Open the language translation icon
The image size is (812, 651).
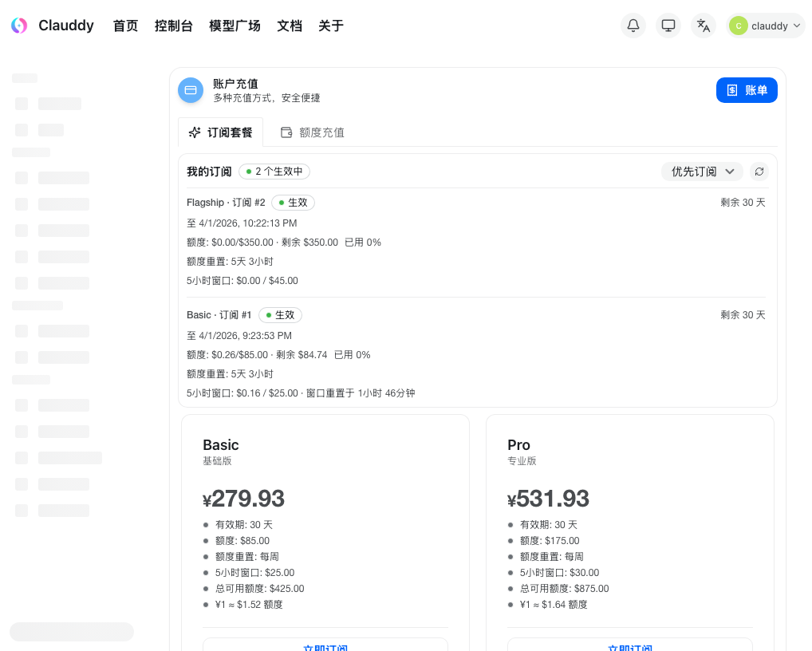pyautogui.click(x=703, y=25)
